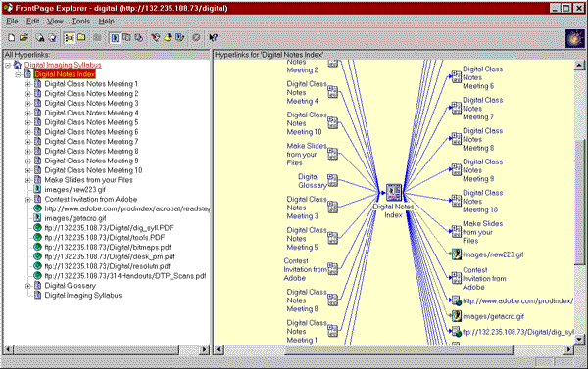Click right-side Meeting 8 page icon in diagram
This screenshot has height=369, width=588.
coord(457,139)
